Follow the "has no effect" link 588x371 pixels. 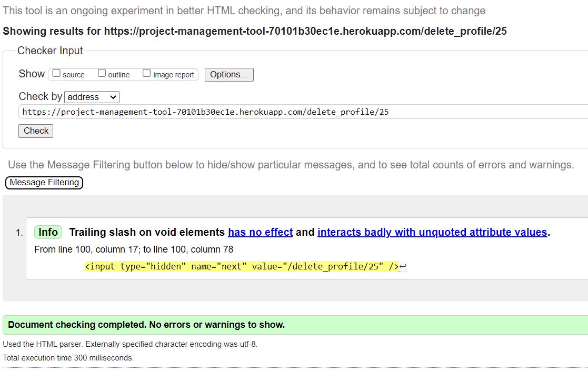tap(262, 232)
